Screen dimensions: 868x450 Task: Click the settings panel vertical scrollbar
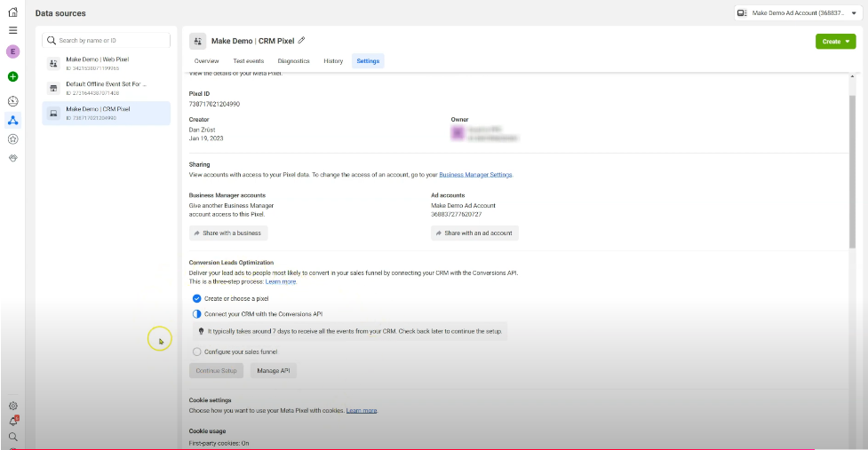(853, 171)
